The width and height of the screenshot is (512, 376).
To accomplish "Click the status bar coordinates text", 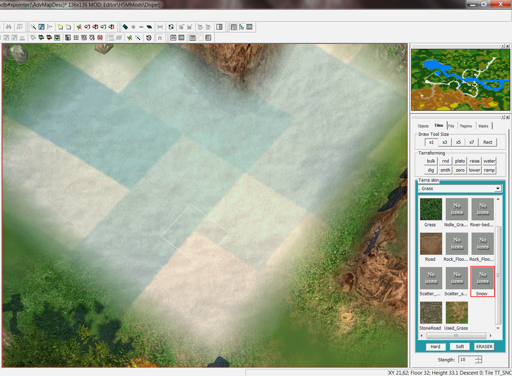I will tap(449, 373).
